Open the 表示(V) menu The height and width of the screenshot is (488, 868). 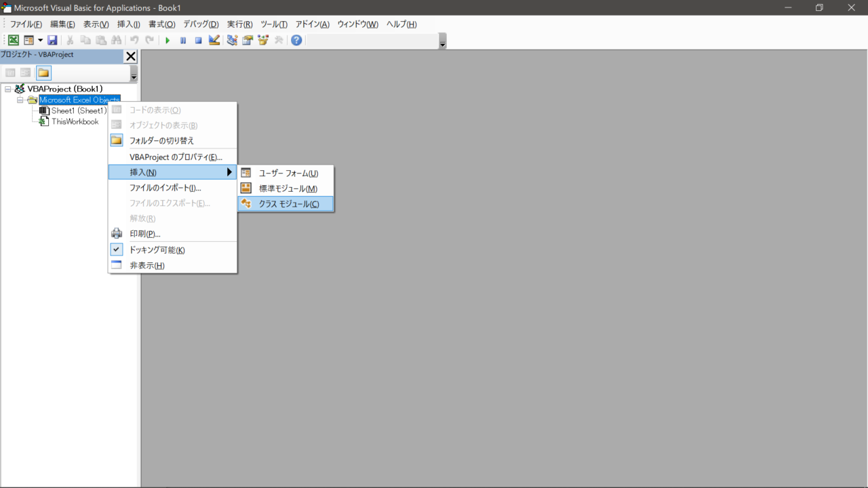(x=96, y=24)
